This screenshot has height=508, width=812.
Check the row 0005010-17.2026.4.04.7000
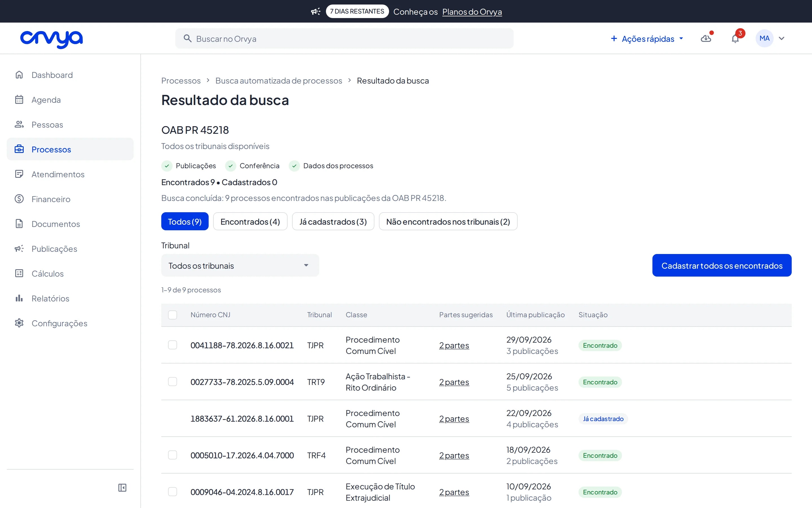pos(173,455)
